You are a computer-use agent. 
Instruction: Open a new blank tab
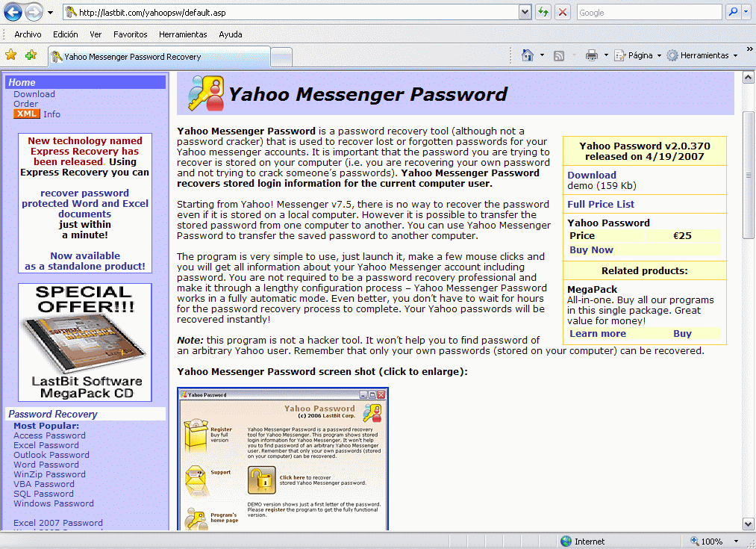point(281,57)
